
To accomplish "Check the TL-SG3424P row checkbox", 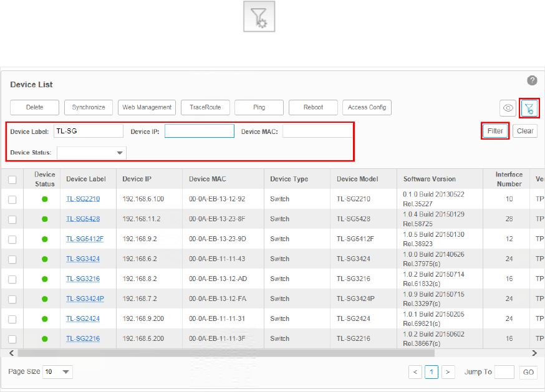I will (x=12, y=299).
